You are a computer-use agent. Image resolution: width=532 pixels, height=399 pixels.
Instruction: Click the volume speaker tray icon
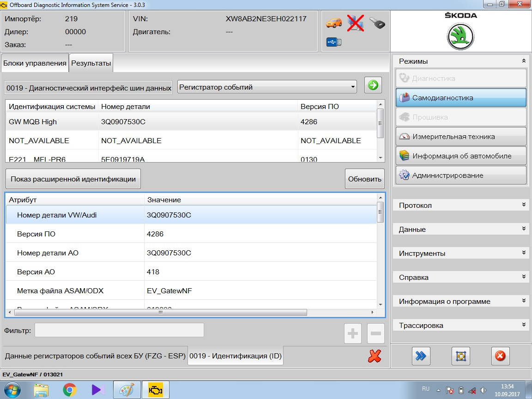coord(484,391)
